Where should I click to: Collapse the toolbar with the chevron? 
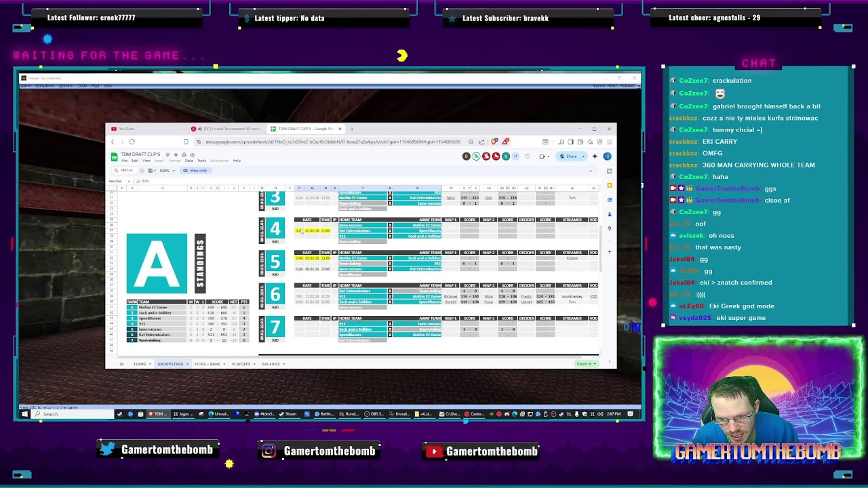click(x=590, y=171)
